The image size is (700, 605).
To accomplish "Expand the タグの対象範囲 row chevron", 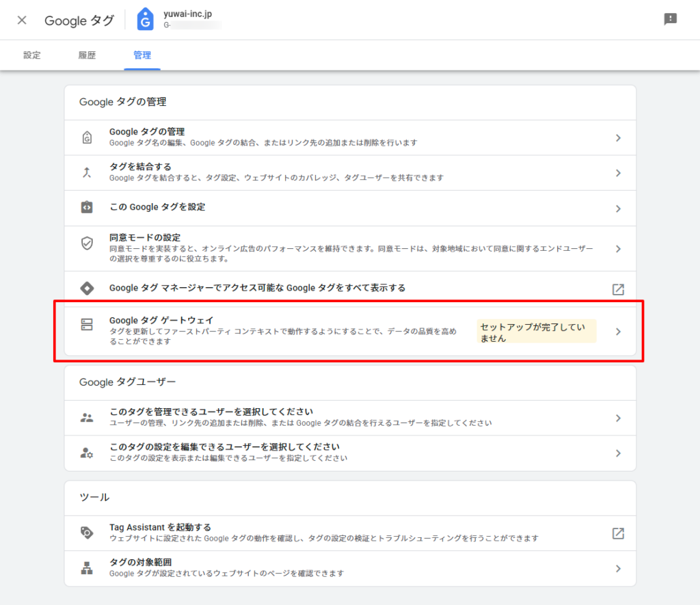I will click(618, 568).
